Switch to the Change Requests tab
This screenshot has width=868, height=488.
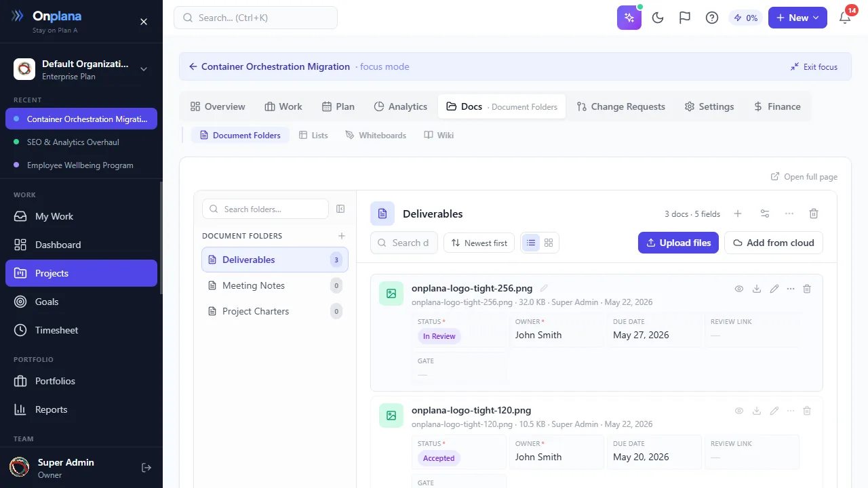[621, 106]
